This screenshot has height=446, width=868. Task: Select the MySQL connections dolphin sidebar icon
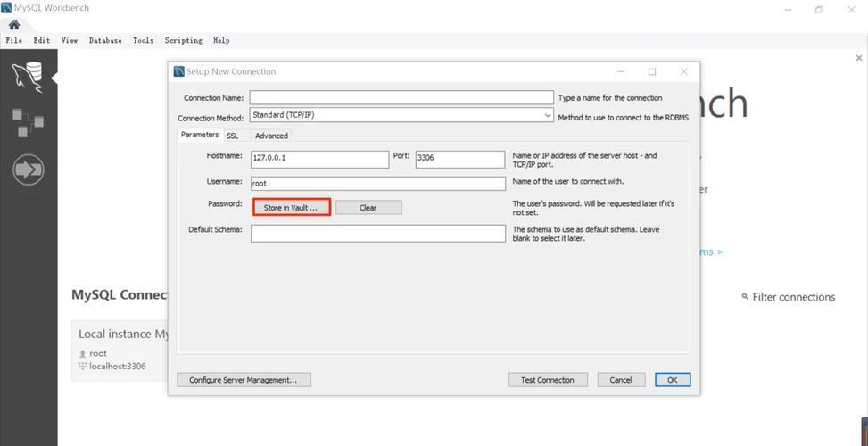coord(28,77)
